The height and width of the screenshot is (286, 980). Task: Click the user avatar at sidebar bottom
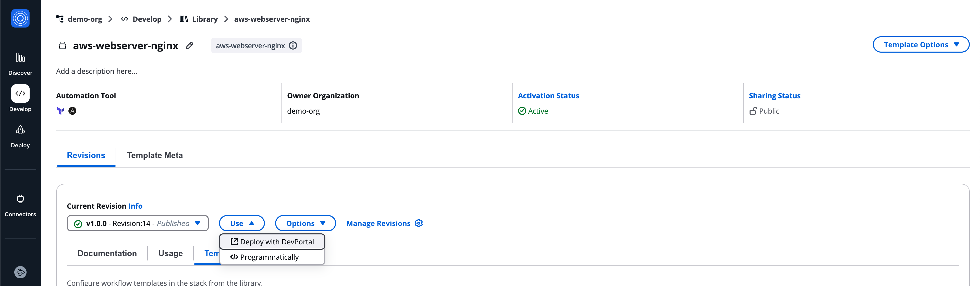[x=20, y=272]
